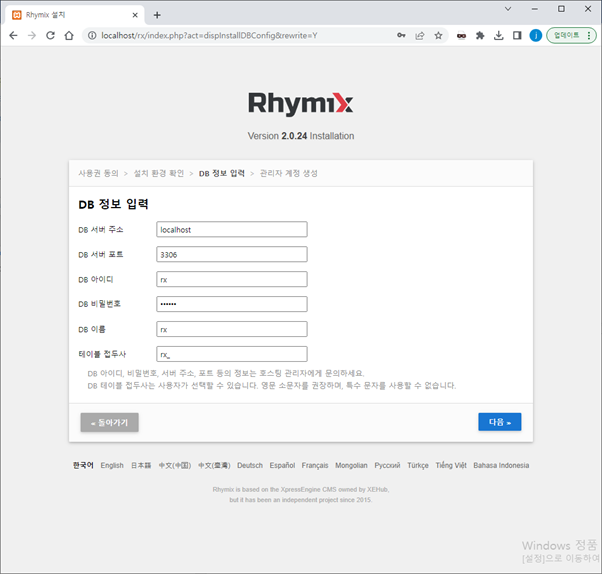The height and width of the screenshot is (574, 602).
Task: Switch language to Mongolian
Action: coord(351,465)
